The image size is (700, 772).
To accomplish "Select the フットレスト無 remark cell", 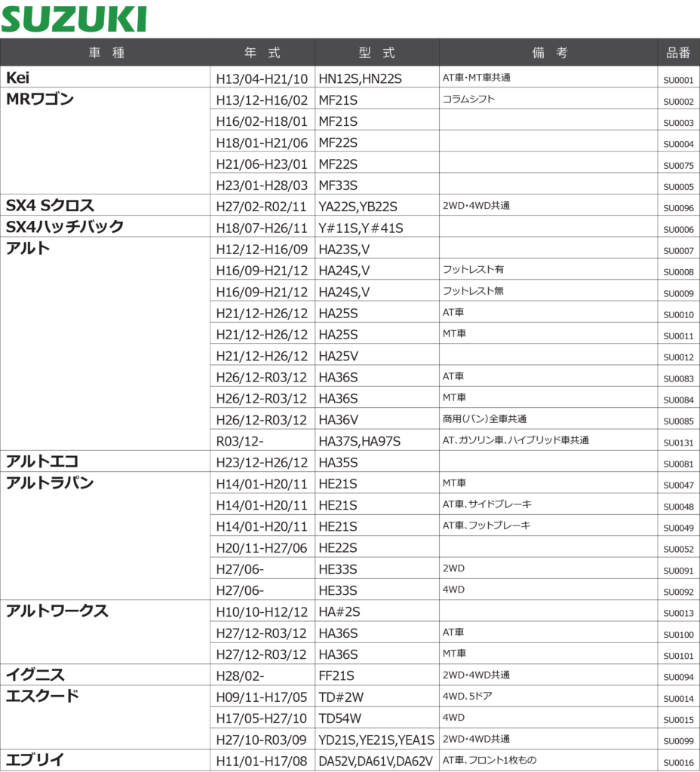I will coord(473,291).
